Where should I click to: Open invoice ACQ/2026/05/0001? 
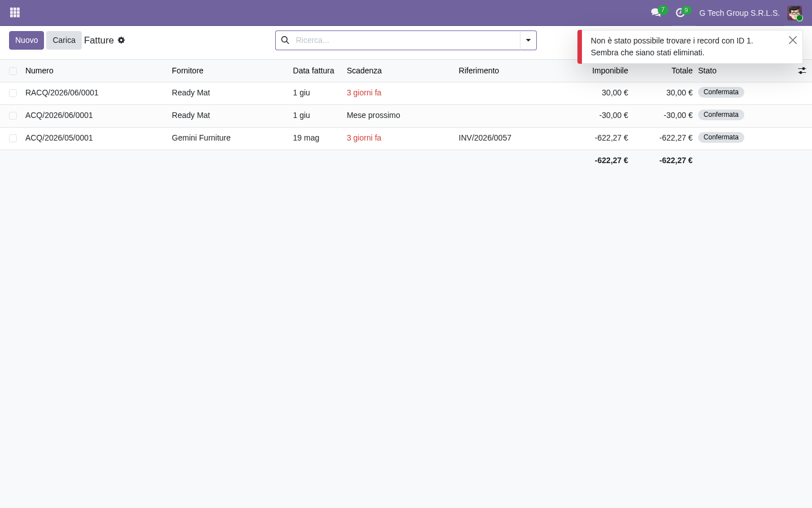point(59,138)
